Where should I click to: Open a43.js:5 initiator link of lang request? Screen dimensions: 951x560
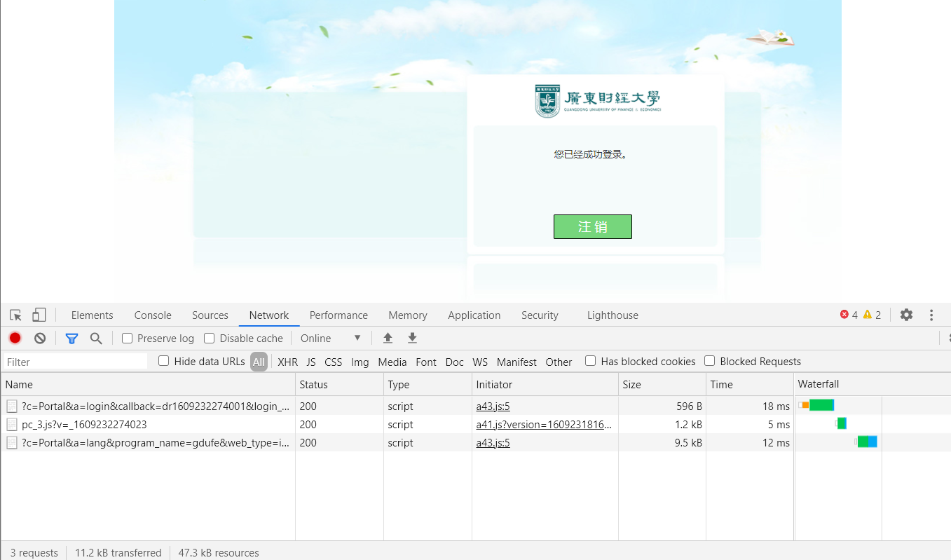click(x=493, y=442)
